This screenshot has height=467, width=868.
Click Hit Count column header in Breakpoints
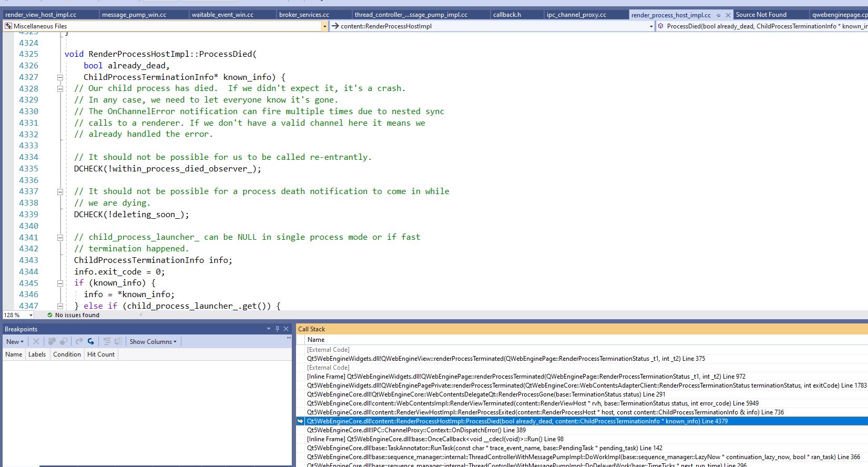tap(101, 354)
